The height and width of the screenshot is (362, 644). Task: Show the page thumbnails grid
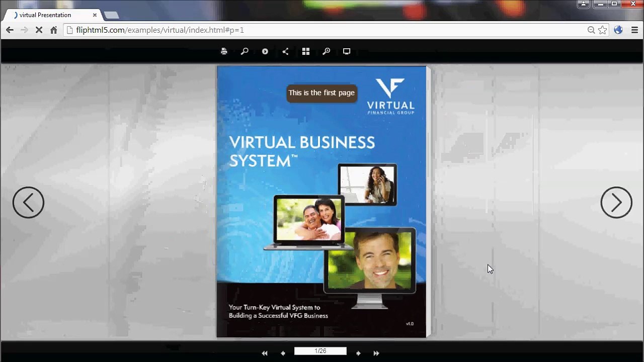(x=306, y=51)
